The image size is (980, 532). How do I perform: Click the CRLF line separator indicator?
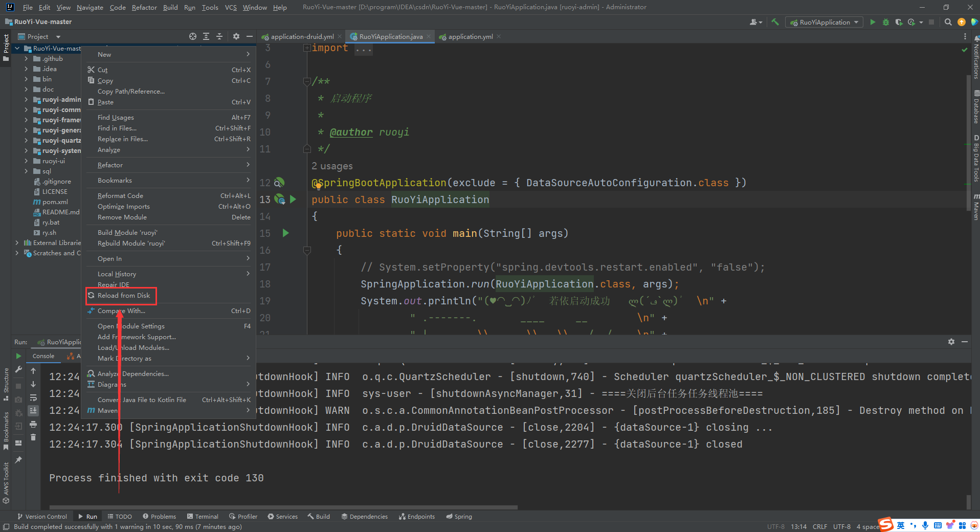click(820, 526)
